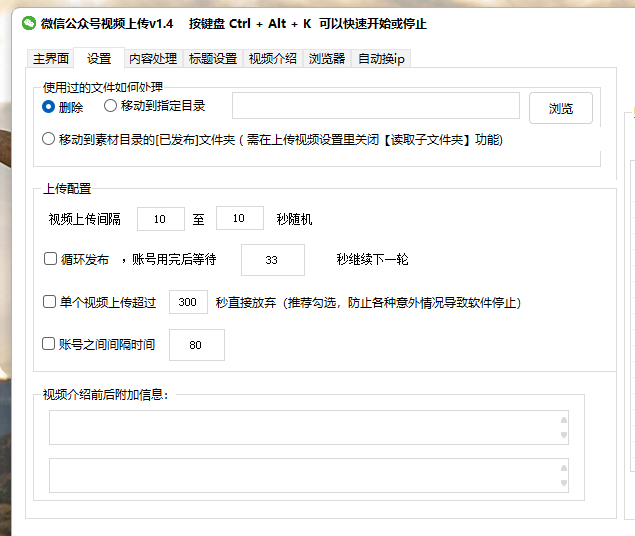Click the first 视频上传间隔 value field

(161, 219)
